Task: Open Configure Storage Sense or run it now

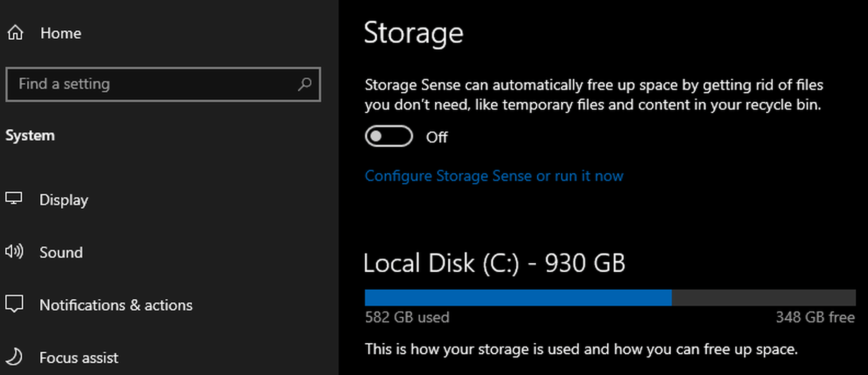Action: (494, 176)
